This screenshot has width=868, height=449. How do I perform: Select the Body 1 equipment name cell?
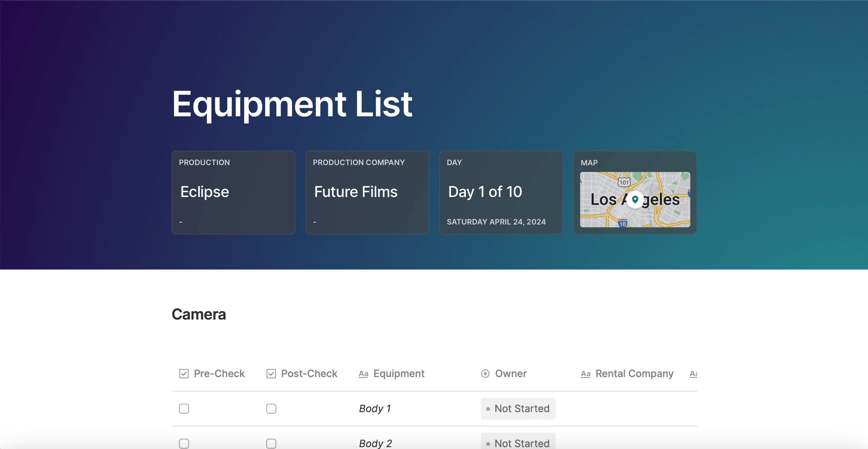(375, 408)
